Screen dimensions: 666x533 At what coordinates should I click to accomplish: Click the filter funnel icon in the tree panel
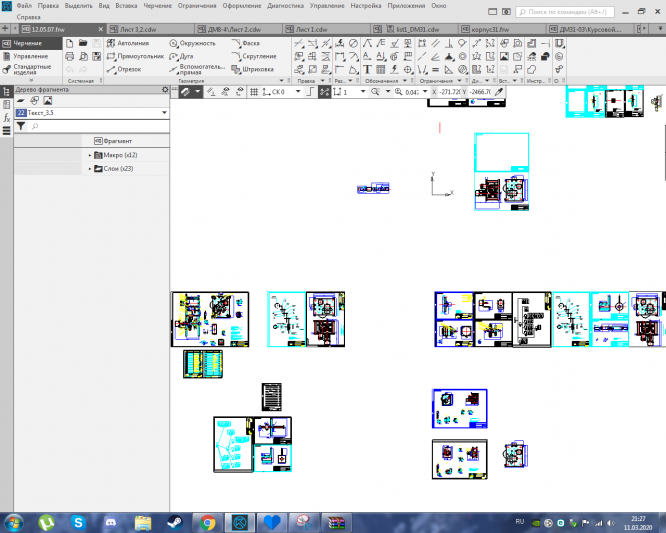20,126
